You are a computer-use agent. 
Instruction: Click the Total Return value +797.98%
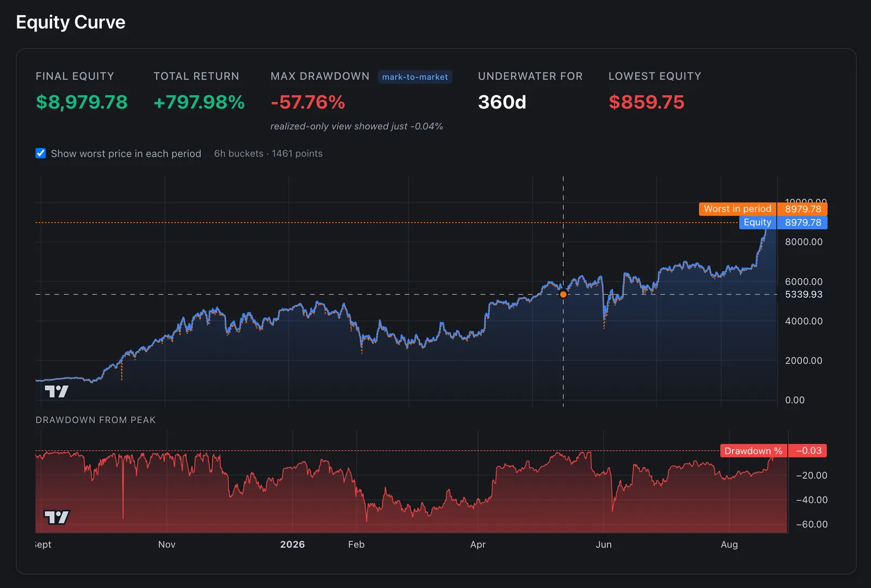tap(199, 102)
